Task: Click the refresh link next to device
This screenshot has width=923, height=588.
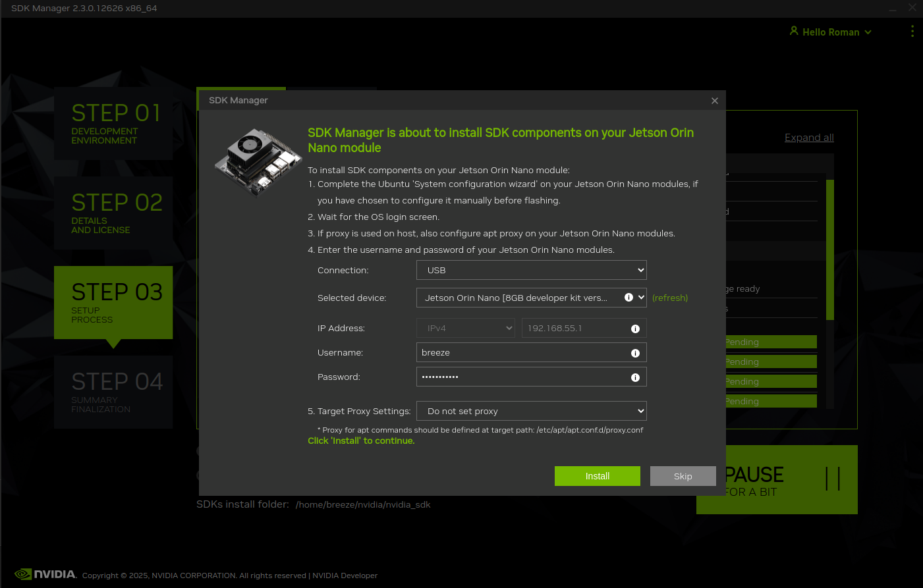Action: point(669,298)
